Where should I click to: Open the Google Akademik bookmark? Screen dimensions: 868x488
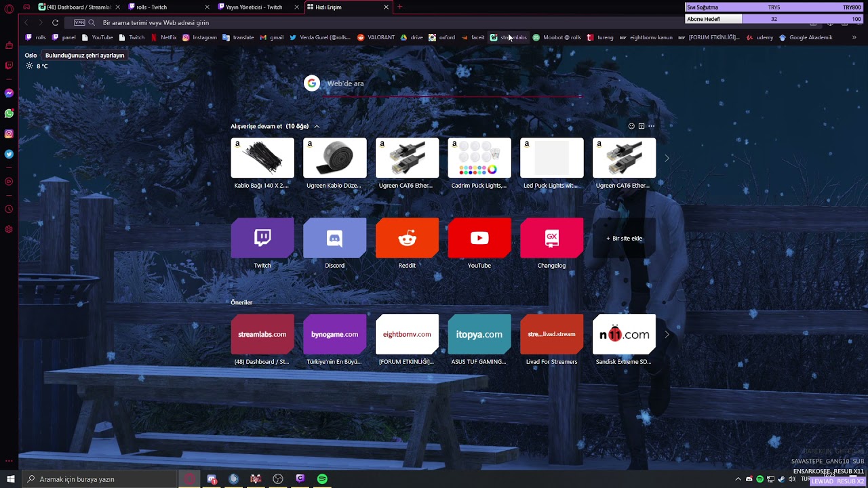click(806, 37)
